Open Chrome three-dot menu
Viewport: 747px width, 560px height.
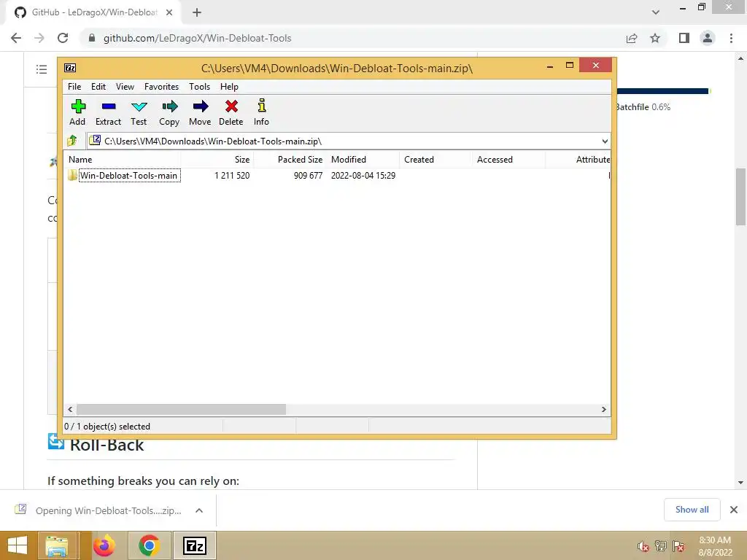click(x=731, y=38)
